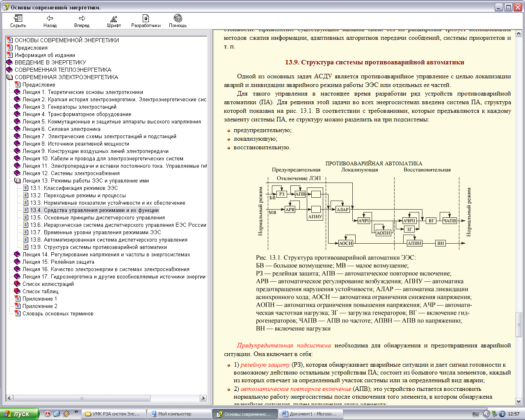Click the content scrollbar up arrow
This screenshot has width=525, height=420.
518,33
